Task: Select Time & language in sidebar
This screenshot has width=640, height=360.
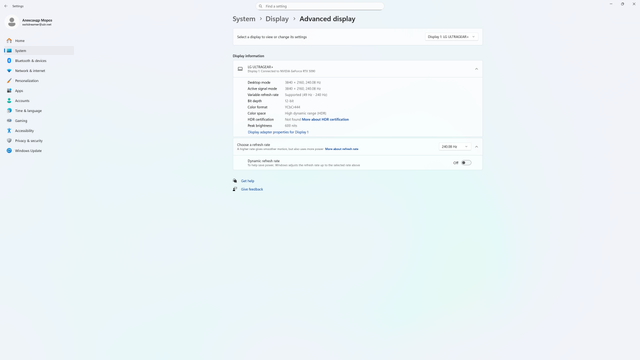Action: pos(28,111)
